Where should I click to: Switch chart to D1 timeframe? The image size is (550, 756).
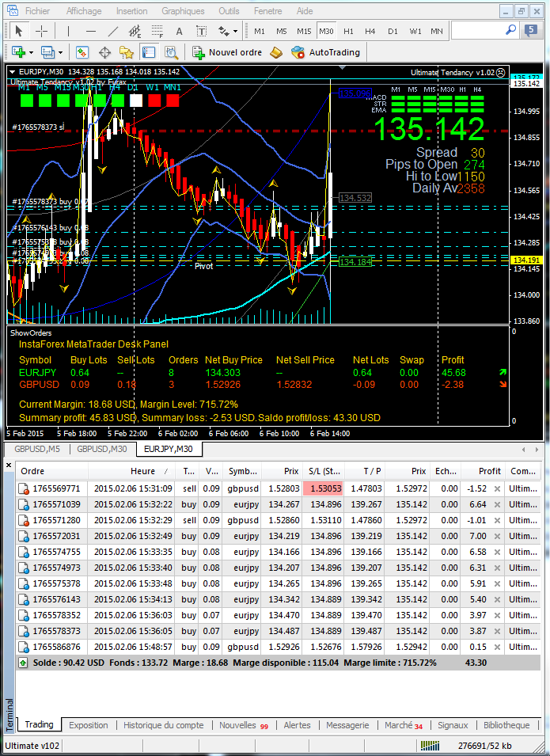click(393, 32)
